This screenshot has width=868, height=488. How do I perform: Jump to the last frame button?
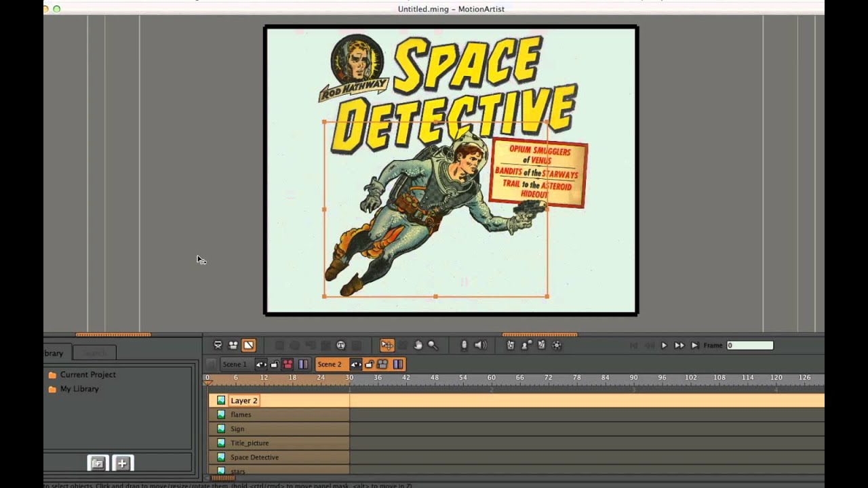pyautogui.click(x=694, y=346)
